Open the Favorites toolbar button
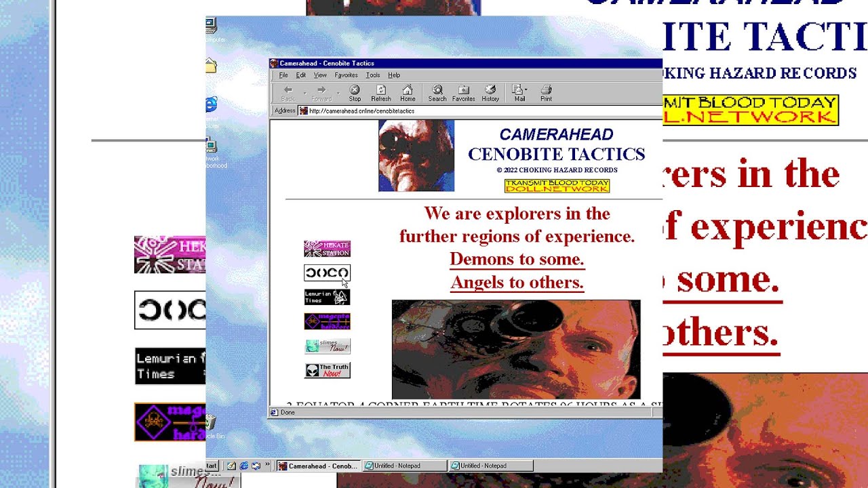 point(464,93)
